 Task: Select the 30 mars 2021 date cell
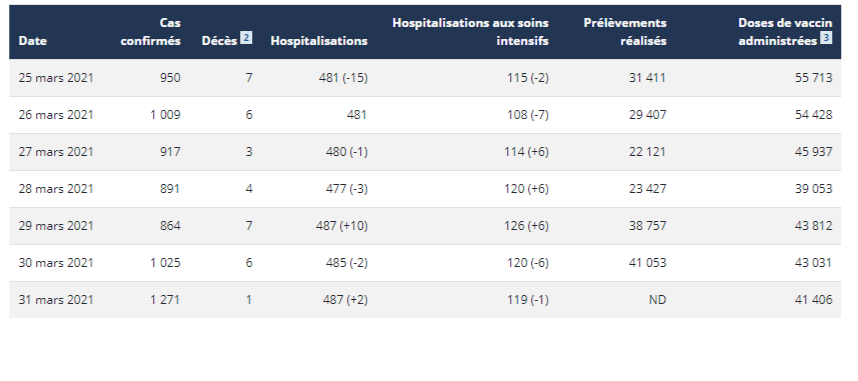tap(56, 263)
